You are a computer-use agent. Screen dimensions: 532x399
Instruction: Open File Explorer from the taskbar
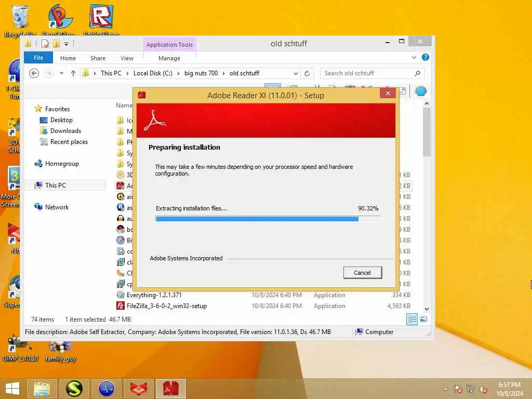(x=42, y=389)
